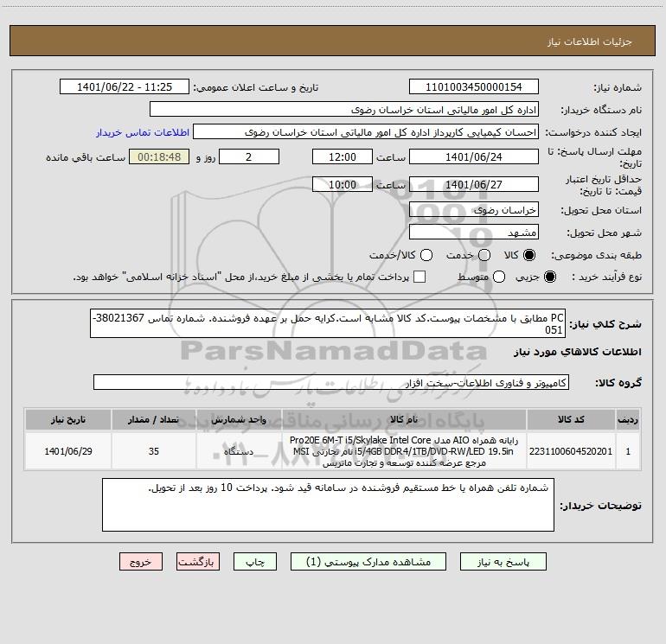The width and height of the screenshot is (666, 644).
Task: Click the delivery province field خراسان رضوی
Action: coord(474,210)
